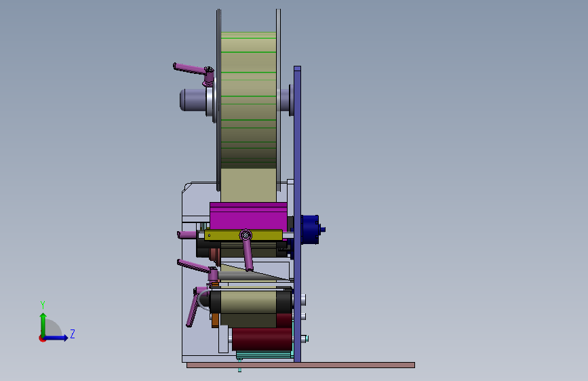Select the topmost purple clamp lever handle

pyautogui.click(x=189, y=68)
